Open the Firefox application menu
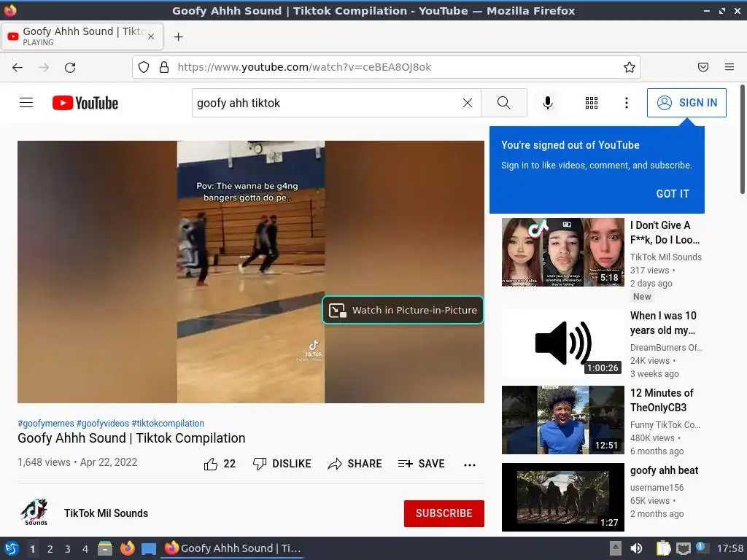This screenshot has width=747, height=560. [729, 67]
